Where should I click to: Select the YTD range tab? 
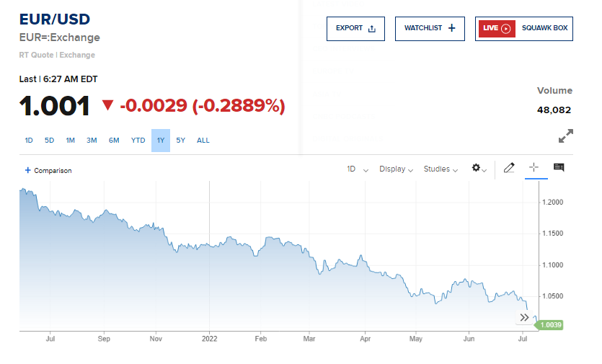[x=138, y=141]
